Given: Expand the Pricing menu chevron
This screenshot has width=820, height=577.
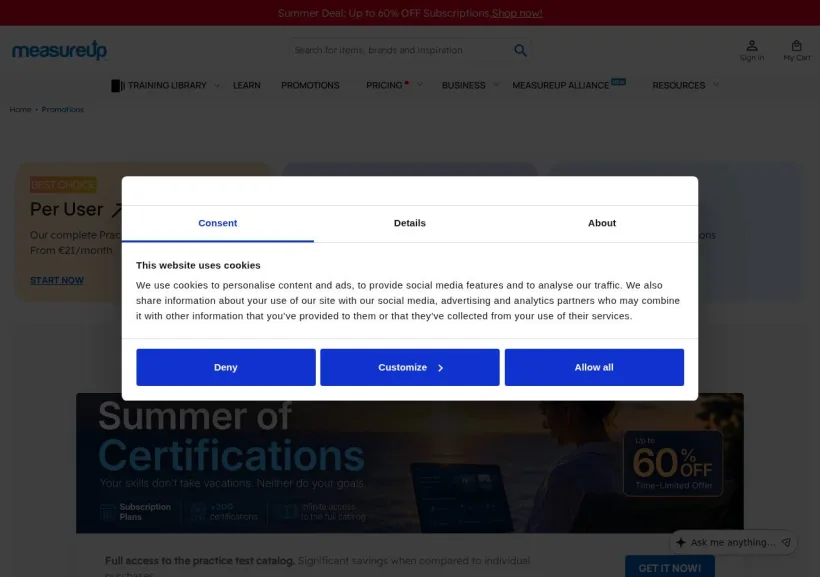Looking at the screenshot, I should coord(419,84).
